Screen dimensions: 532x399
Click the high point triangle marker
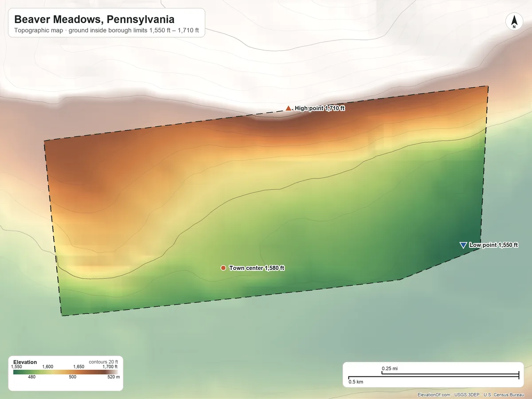click(x=289, y=108)
